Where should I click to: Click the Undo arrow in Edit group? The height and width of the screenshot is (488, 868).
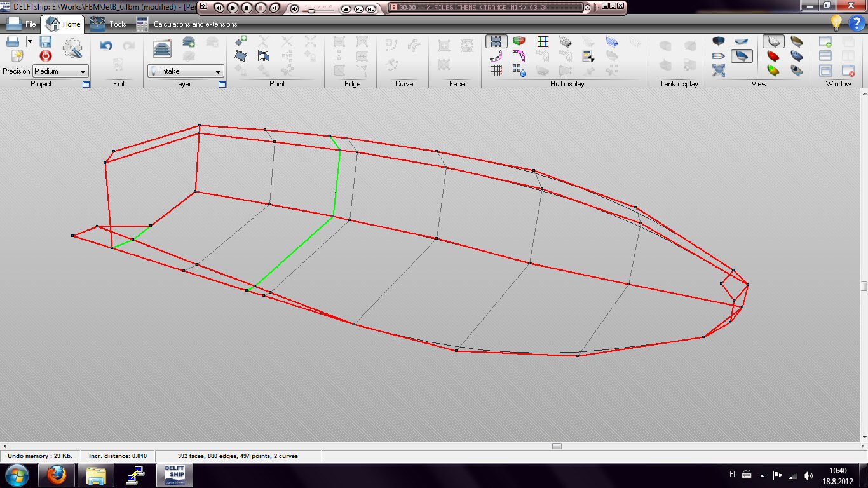click(x=106, y=46)
